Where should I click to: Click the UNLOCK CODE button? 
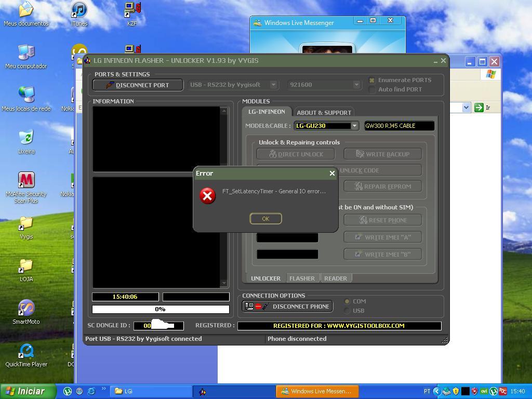click(380, 170)
